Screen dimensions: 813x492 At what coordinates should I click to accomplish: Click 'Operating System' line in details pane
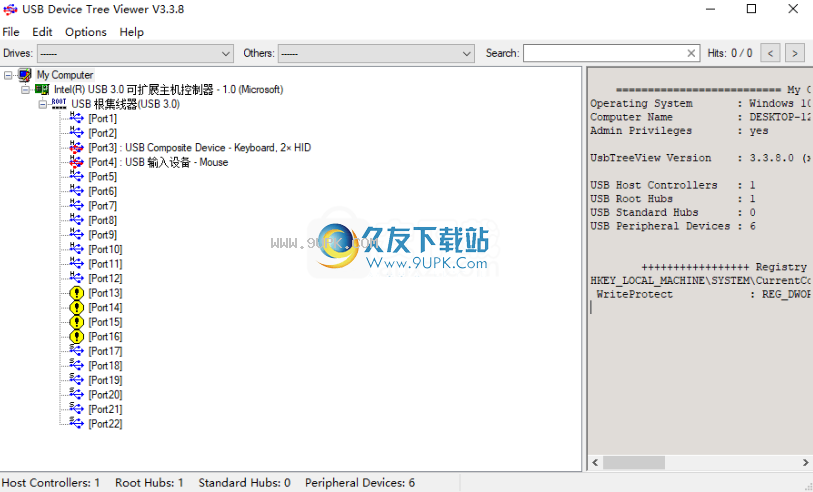701,103
